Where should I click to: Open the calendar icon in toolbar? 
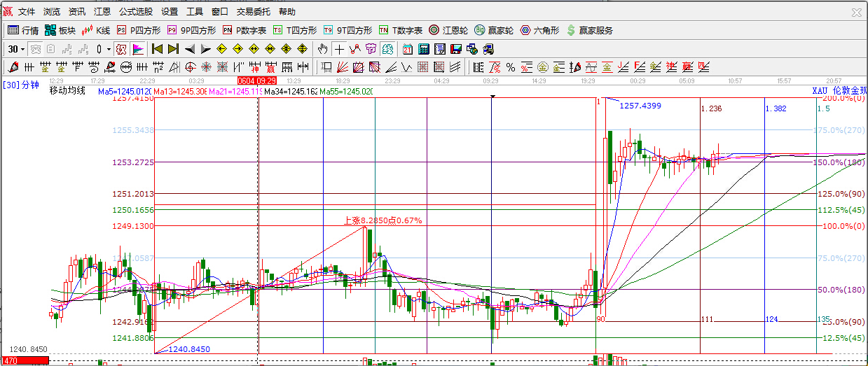click(x=408, y=49)
